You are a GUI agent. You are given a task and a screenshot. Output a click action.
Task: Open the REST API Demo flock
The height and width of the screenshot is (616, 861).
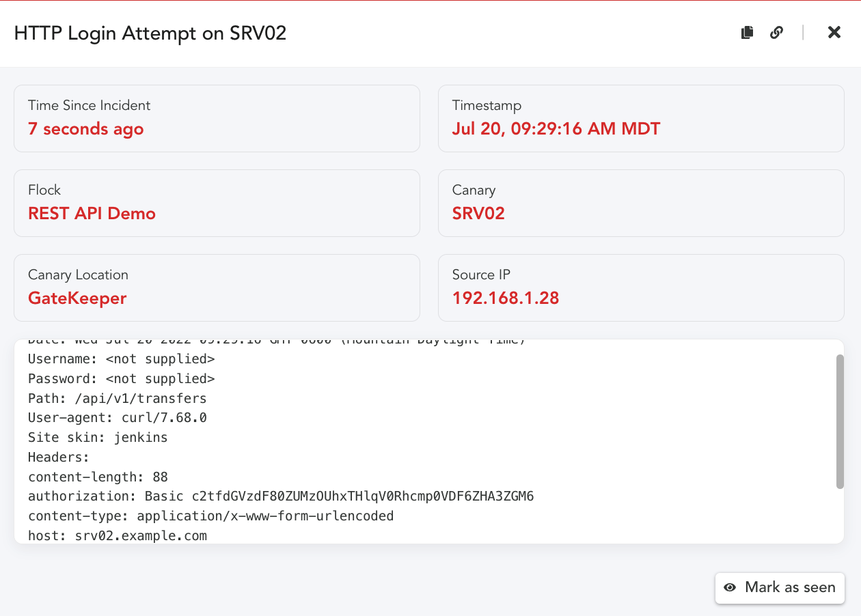(92, 213)
